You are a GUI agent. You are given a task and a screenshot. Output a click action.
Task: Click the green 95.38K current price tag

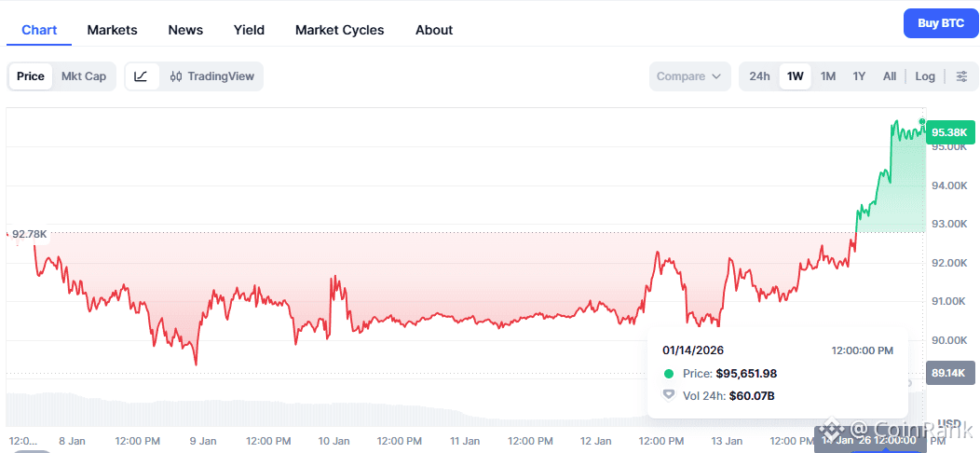[x=948, y=132]
